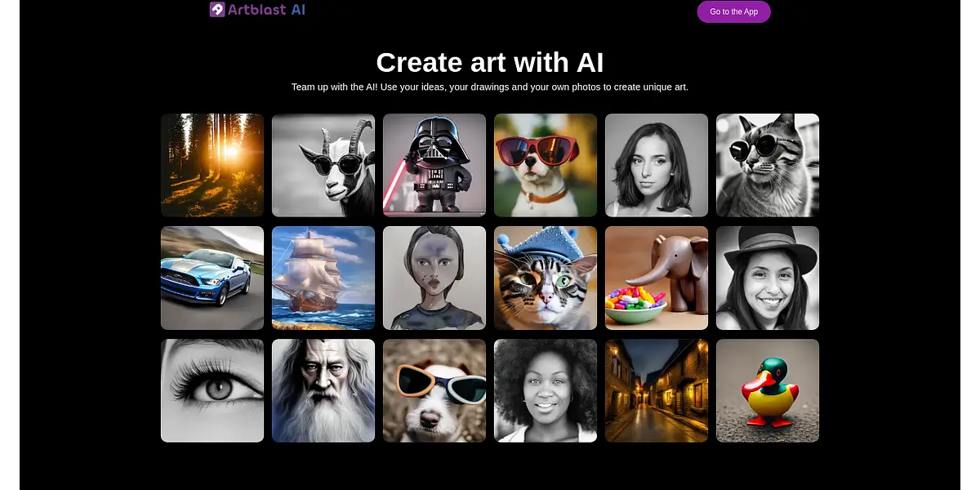Open the goat with sunglasses image
980x490 pixels.
tap(323, 165)
